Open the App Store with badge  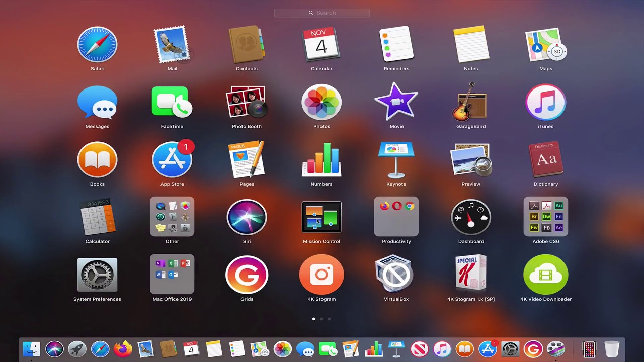(172, 160)
